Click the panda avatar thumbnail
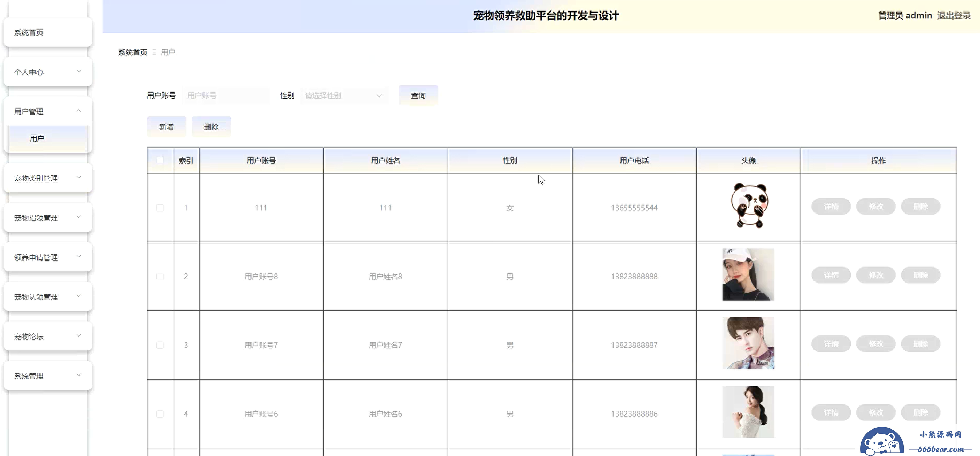 click(x=749, y=206)
